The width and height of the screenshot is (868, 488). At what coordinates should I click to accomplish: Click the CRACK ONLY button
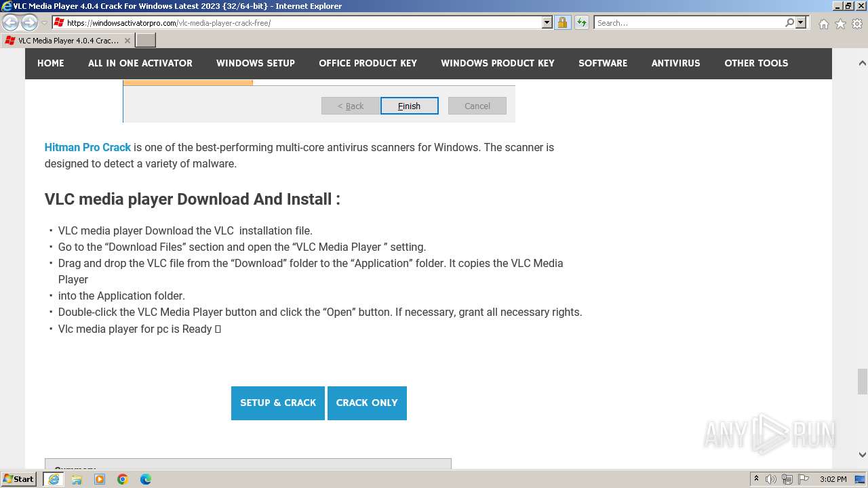point(367,403)
